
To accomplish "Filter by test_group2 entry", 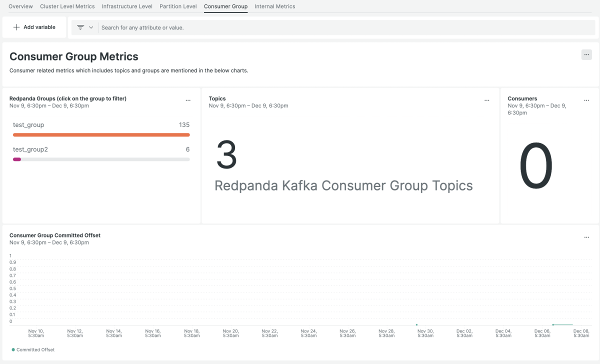I will point(30,149).
